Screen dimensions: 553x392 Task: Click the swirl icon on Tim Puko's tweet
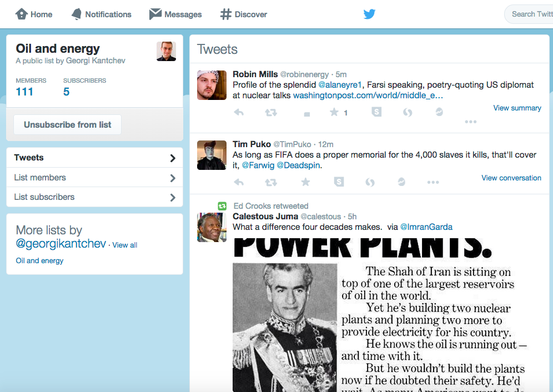click(x=370, y=183)
